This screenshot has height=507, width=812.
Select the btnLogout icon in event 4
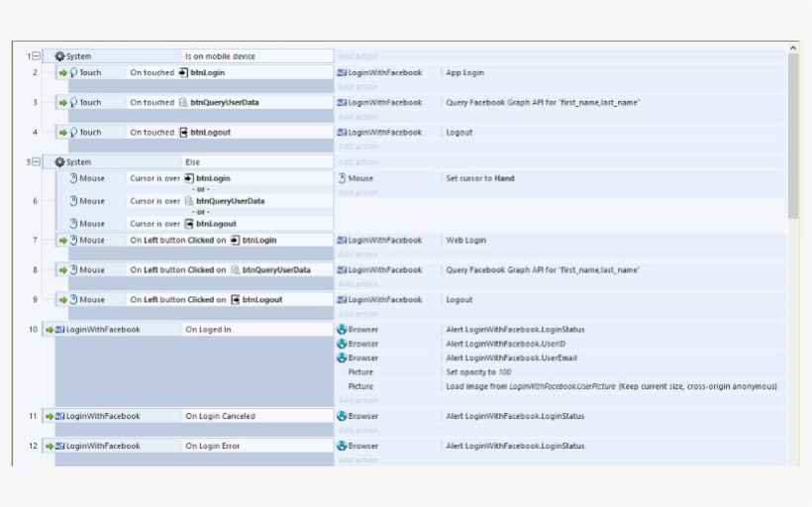tap(183, 133)
